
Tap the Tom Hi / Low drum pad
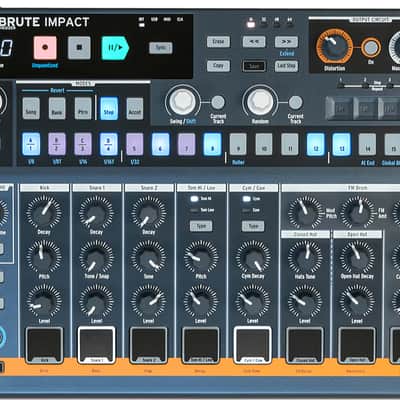click(x=201, y=345)
